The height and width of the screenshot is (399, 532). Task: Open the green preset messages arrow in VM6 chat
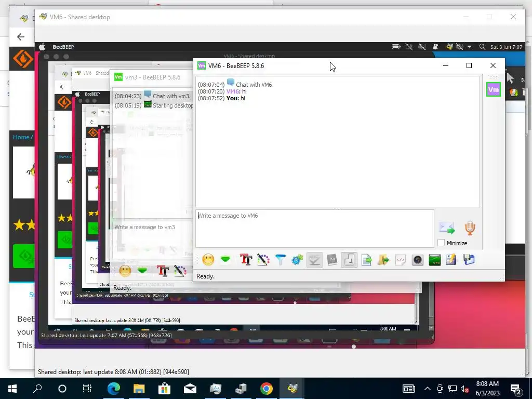point(225,260)
